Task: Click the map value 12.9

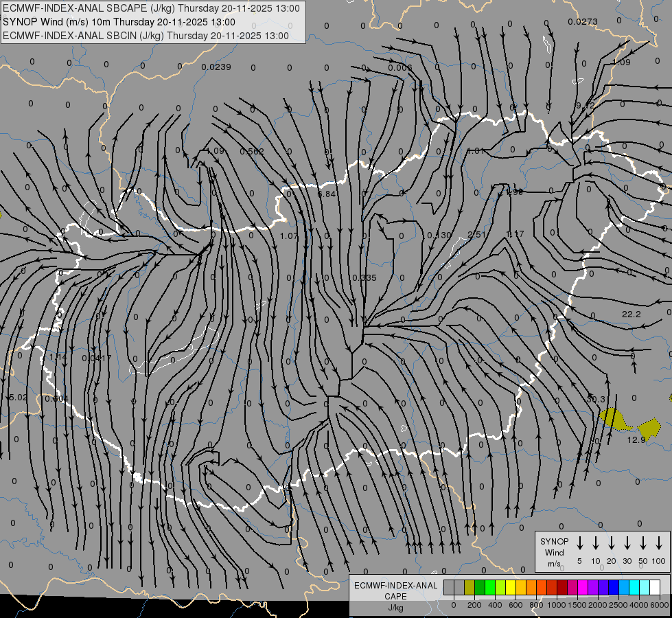Action: pos(636,440)
